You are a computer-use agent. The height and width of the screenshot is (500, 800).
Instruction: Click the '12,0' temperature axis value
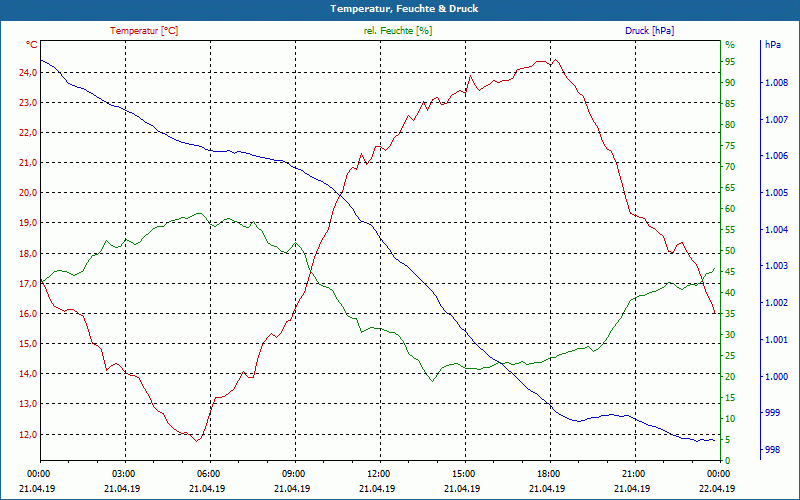coord(28,435)
